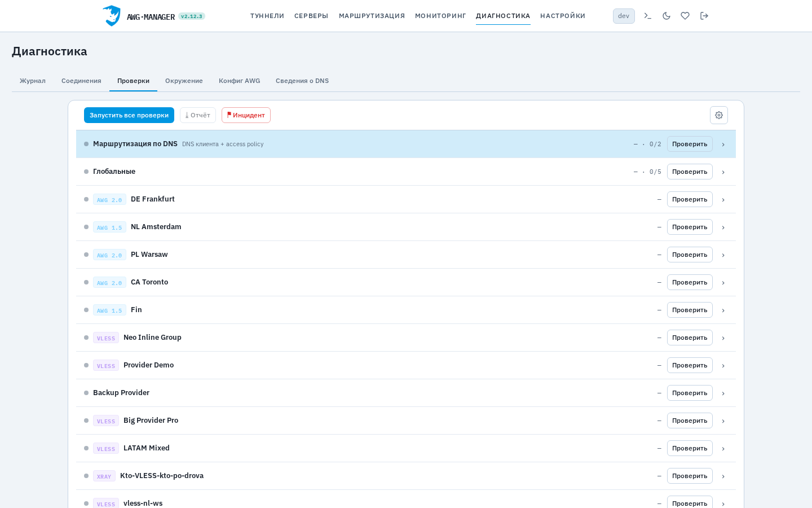Viewport: 812px width, 508px height.
Task: Click Запустить все проверки button
Action: (129, 115)
